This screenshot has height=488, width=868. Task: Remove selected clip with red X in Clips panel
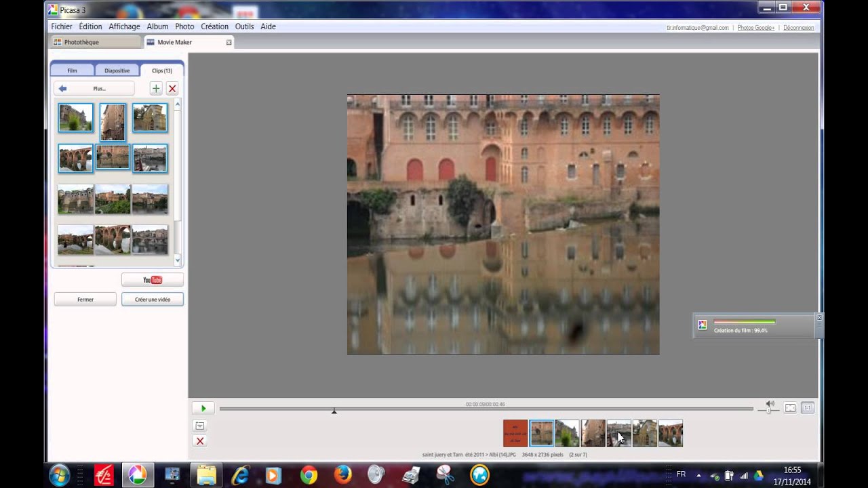coord(172,89)
